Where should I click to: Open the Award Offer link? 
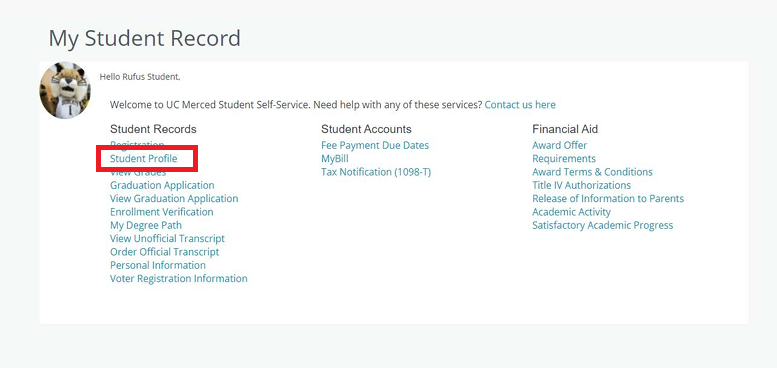tap(559, 146)
